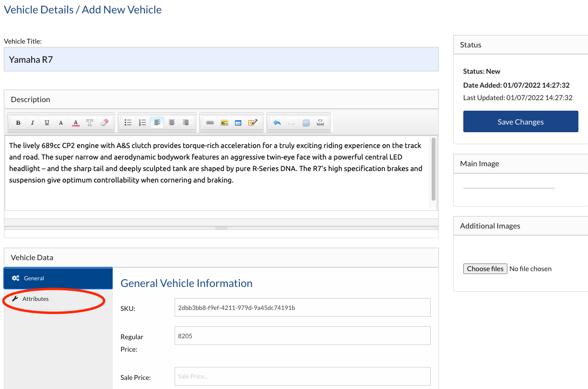Click Choose files for additional images
Viewport: 588px width, 389px height.
[x=485, y=269]
